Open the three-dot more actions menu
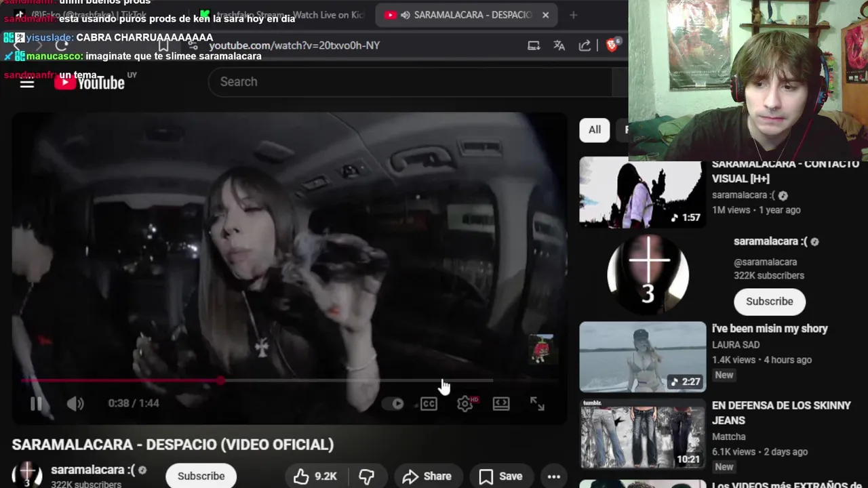The image size is (868, 488). click(x=554, y=476)
